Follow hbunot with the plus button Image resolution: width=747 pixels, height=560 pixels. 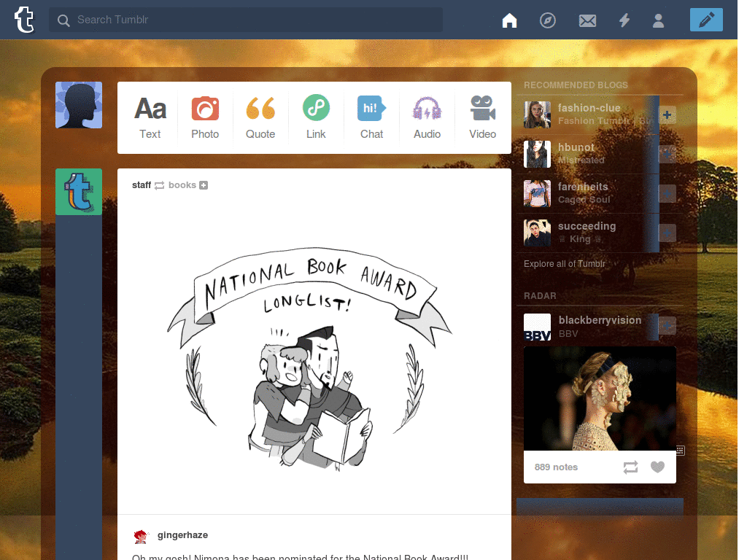667,154
